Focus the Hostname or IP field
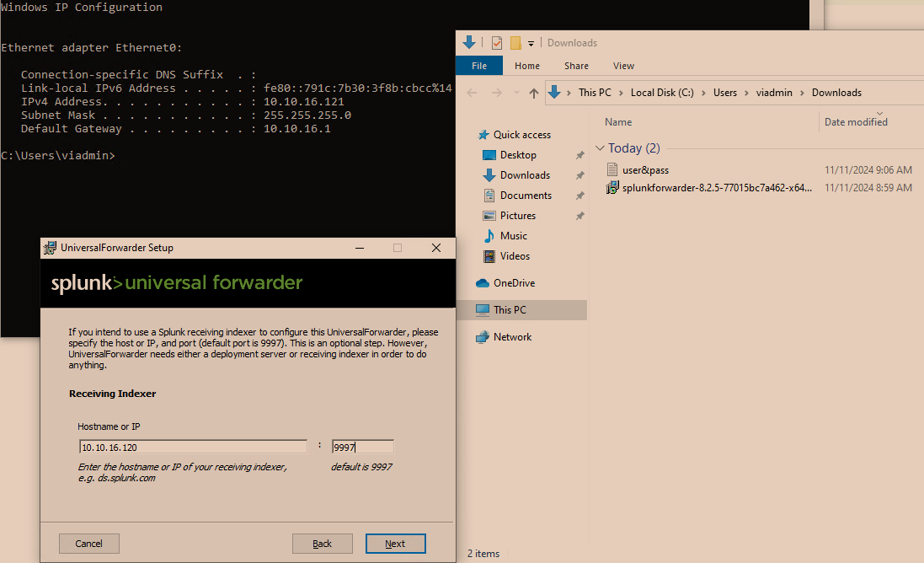 (x=193, y=448)
